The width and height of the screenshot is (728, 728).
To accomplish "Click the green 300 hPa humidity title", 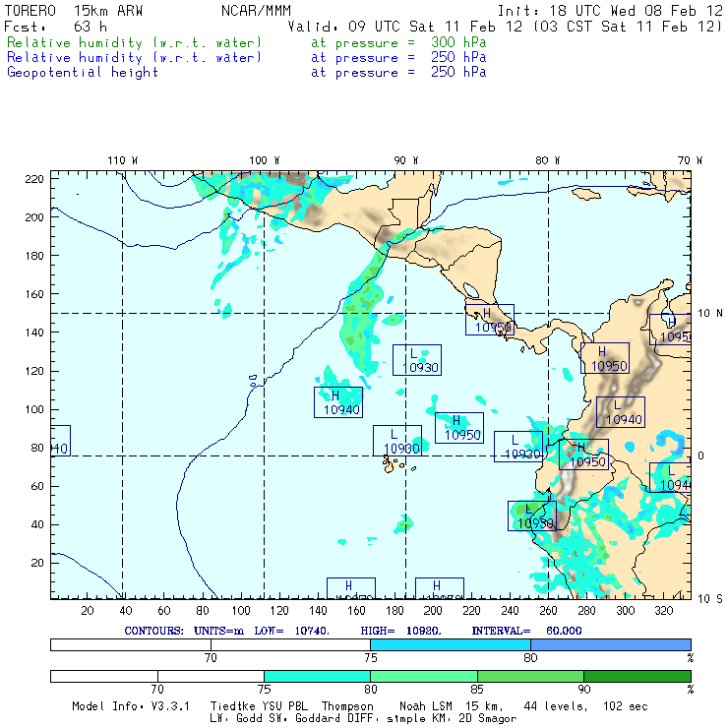I will pos(247,42).
